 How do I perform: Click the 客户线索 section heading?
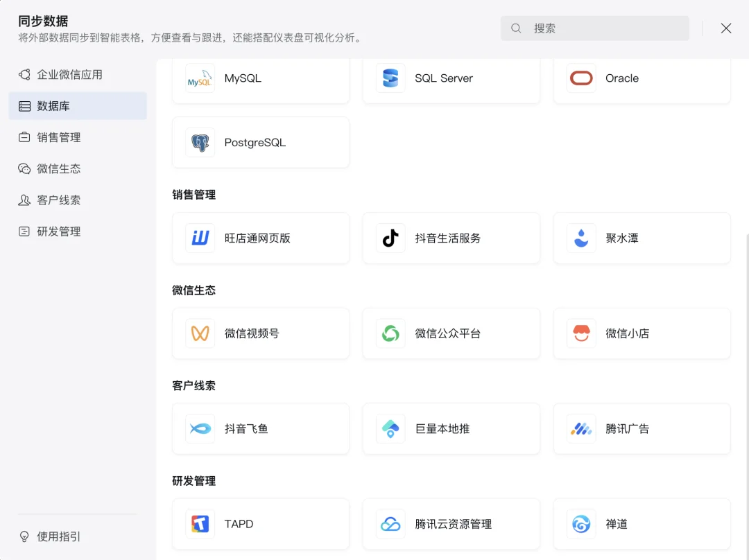[194, 386]
